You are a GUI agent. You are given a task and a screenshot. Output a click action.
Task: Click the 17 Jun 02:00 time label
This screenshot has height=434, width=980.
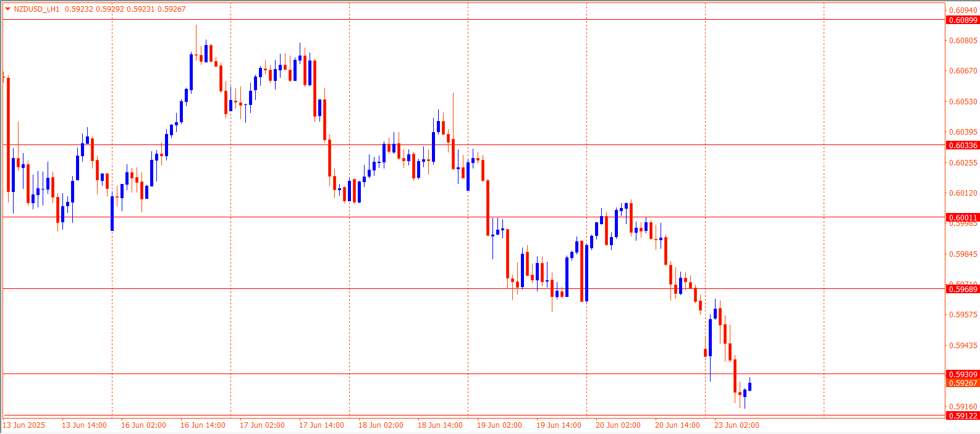262,425
